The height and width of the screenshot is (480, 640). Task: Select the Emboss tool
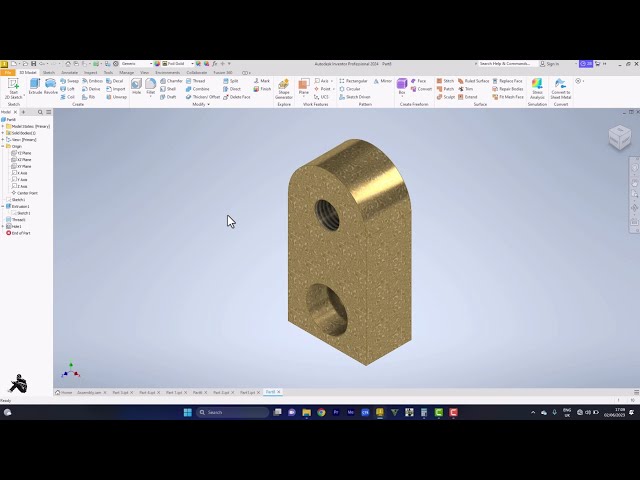(x=92, y=81)
